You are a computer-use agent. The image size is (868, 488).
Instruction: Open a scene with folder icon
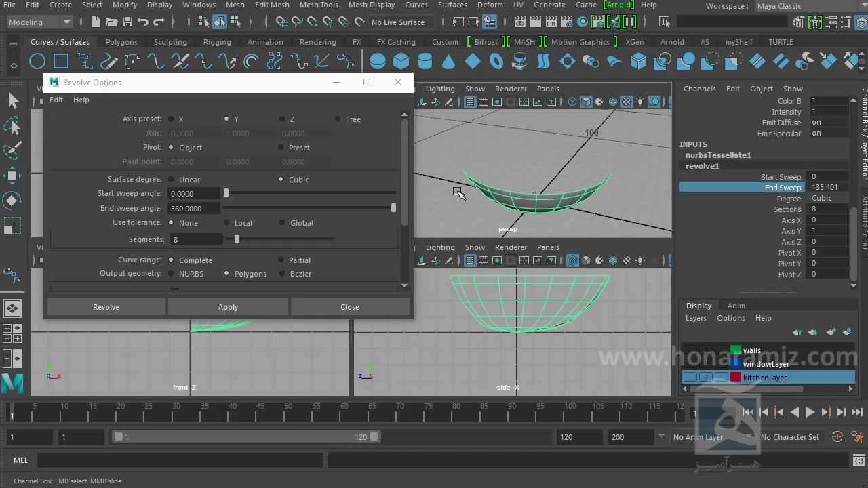coord(112,22)
